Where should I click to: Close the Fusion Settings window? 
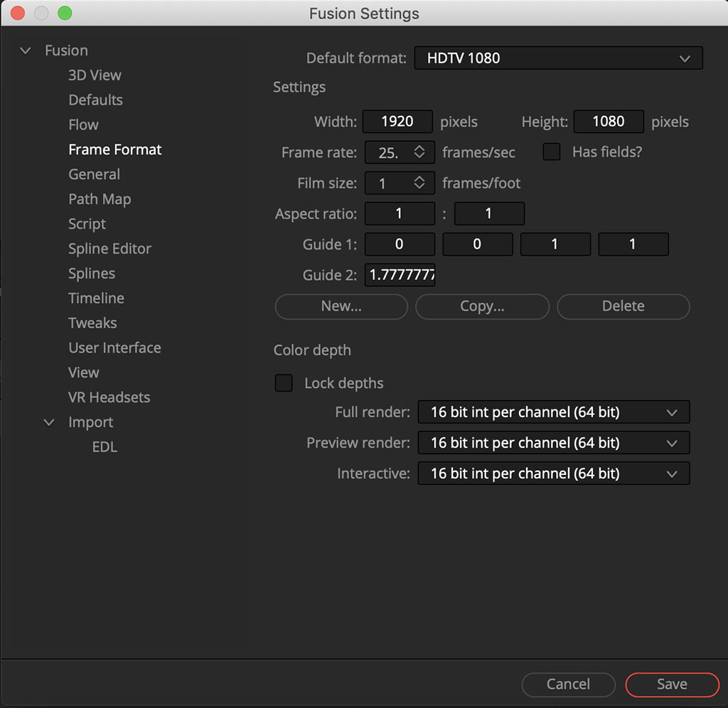tap(18, 13)
